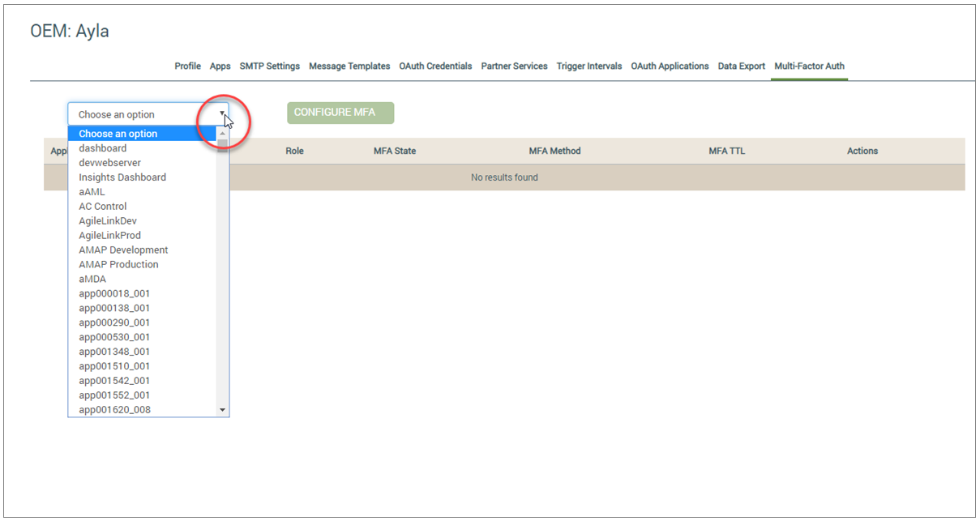
Task: Pick app000018_001 option
Action: pyautogui.click(x=142, y=293)
